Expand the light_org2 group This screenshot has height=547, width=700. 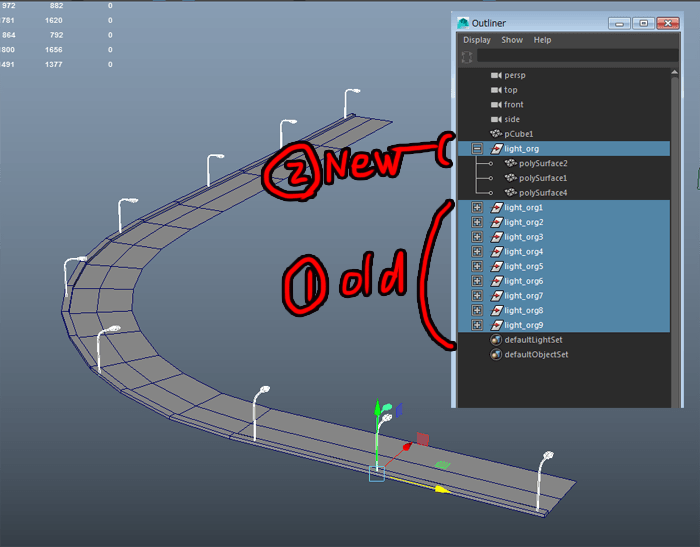pos(477,222)
